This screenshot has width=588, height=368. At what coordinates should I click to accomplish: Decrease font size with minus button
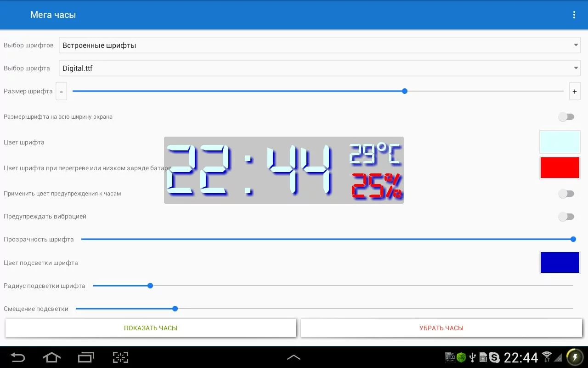click(x=61, y=91)
